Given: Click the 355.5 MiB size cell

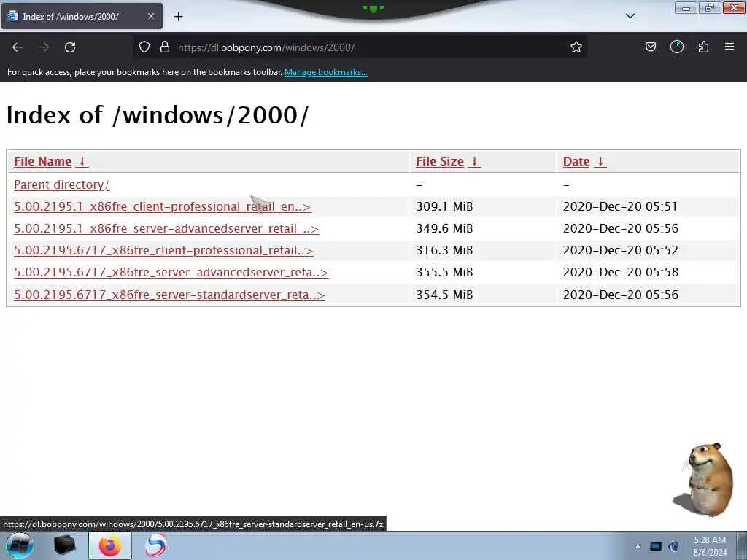Looking at the screenshot, I should (444, 273).
